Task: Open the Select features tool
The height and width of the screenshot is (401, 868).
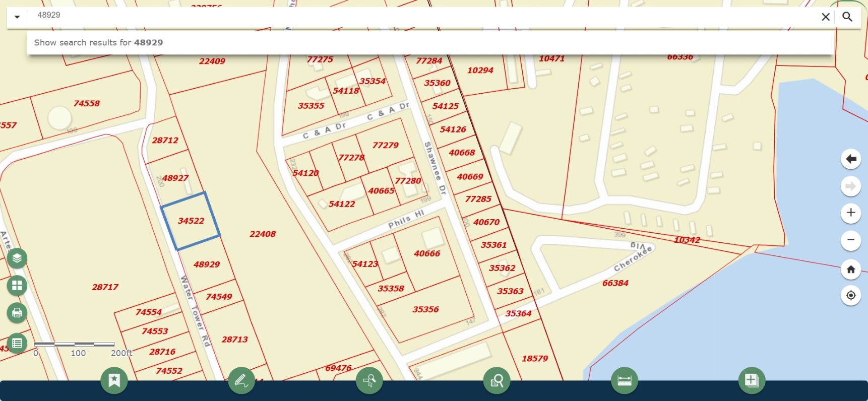Action: coord(369,380)
